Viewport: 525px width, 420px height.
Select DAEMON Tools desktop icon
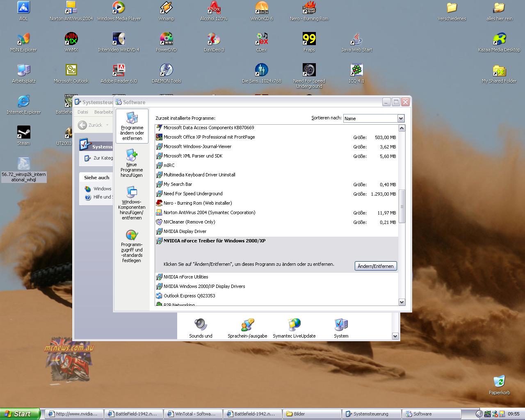[166, 73]
